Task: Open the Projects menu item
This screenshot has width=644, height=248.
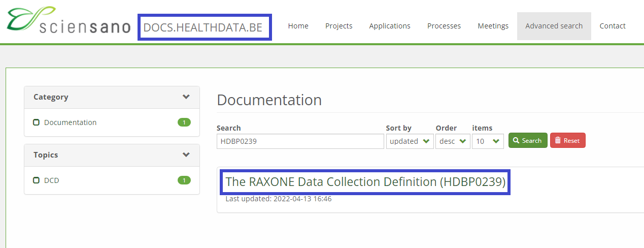Action: tap(338, 26)
